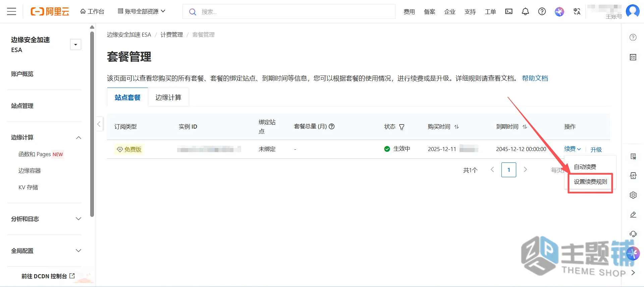Image resolution: width=644 pixels, height=287 pixels.
Task: Open the 状态 column filter icon
Action: (x=402, y=127)
